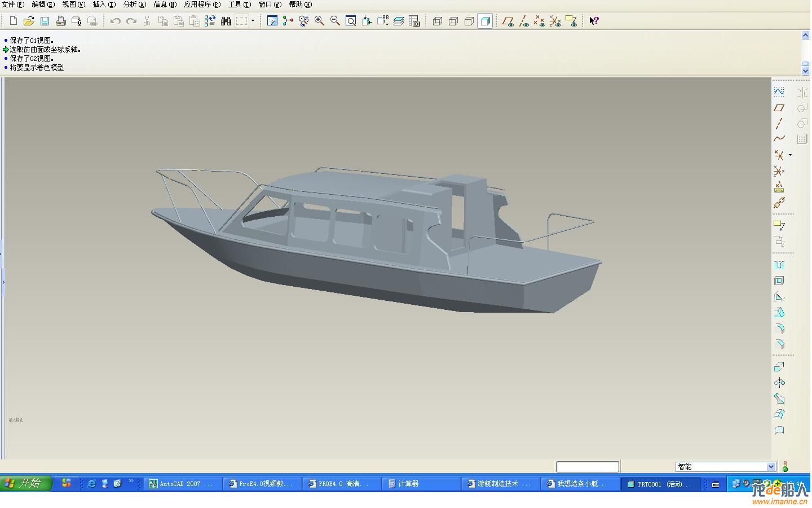Toggle spin center icon
Image resolution: width=812 pixels, height=508 pixels.
(288, 21)
